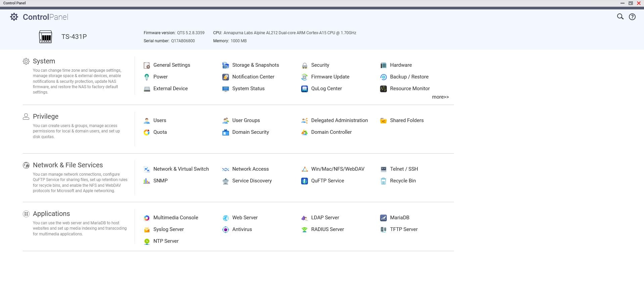Open the Resource Monitor icon
Image resolution: width=644 pixels, height=285 pixels.
tap(383, 89)
